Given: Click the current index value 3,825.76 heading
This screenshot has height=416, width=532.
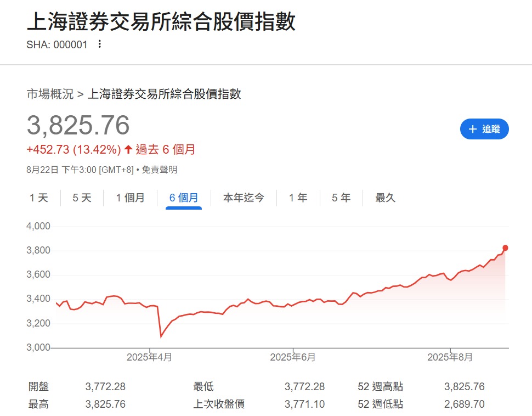Looking at the screenshot, I should [x=78, y=125].
